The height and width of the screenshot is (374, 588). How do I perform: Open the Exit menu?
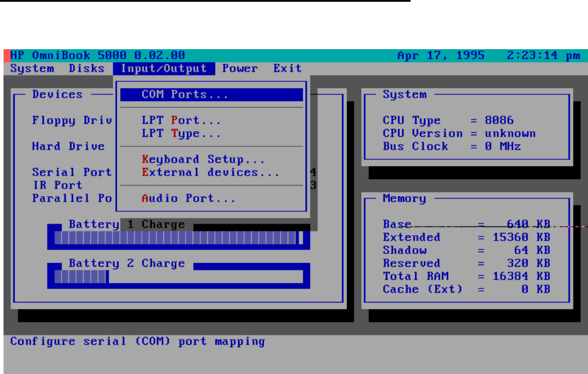point(287,68)
